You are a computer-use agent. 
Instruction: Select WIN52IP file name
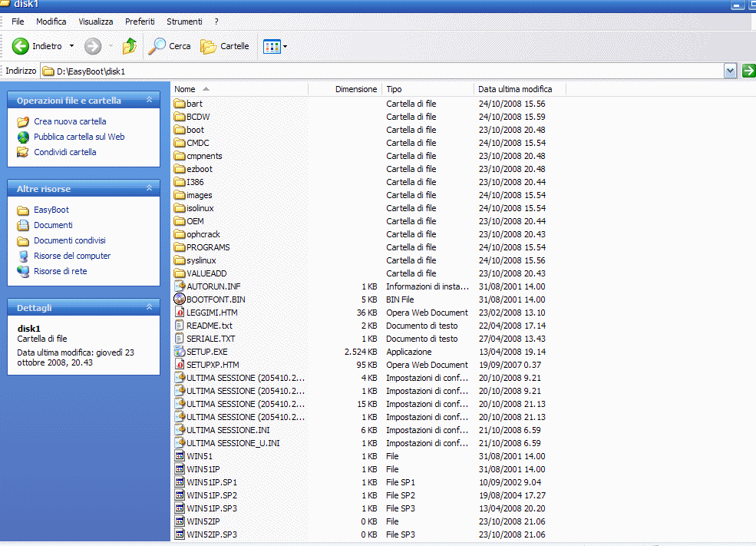[x=203, y=521]
